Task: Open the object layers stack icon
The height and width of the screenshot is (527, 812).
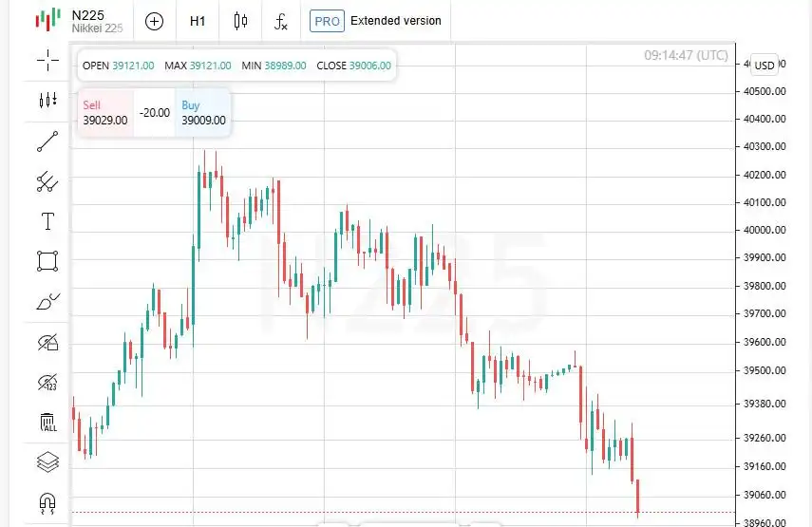Action: pyautogui.click(x=47, y=461)
